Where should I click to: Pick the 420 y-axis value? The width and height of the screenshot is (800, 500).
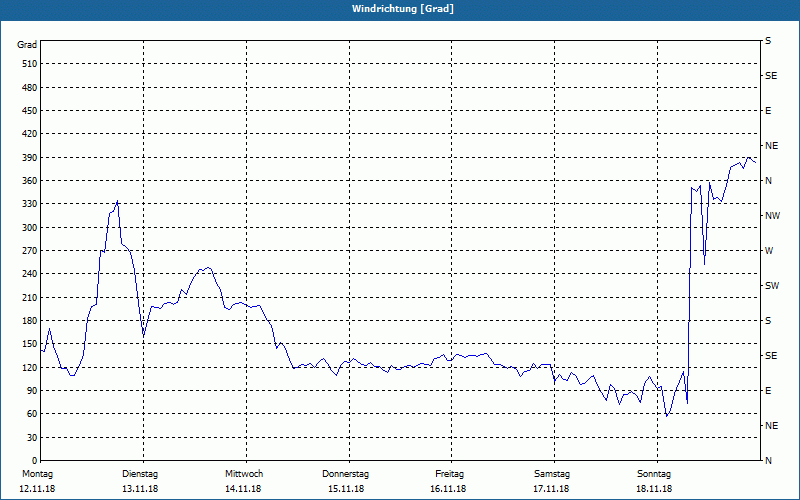point(30,134)
